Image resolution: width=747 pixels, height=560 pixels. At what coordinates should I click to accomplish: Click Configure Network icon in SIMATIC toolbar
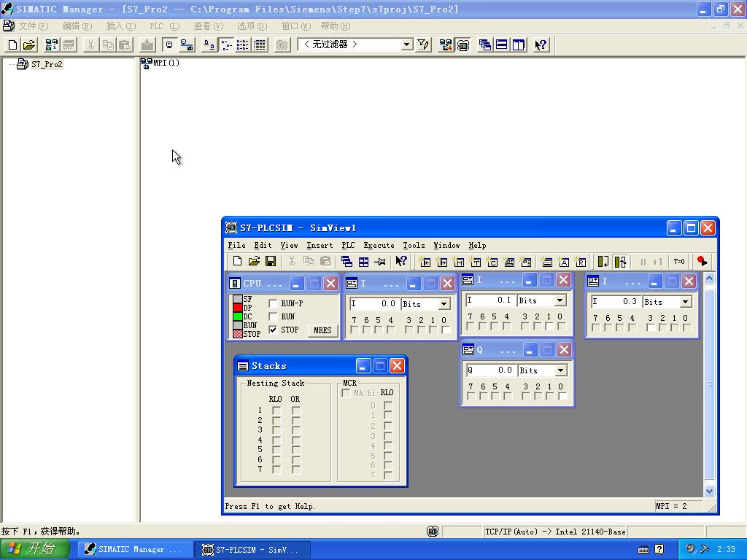[446, 44]
